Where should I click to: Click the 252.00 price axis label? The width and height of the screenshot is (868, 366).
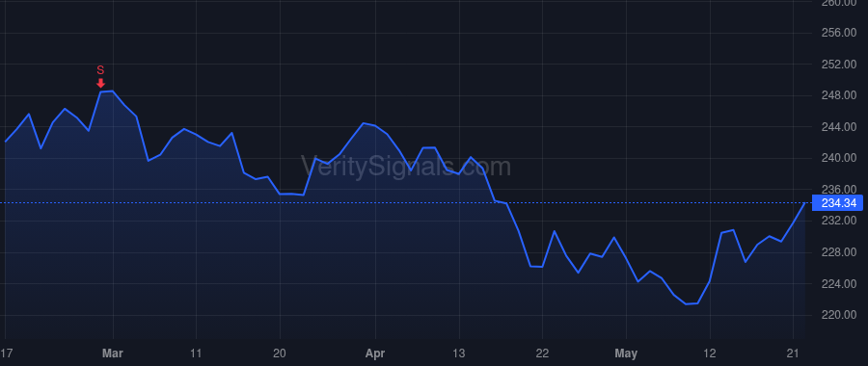(x=839, y=65)
